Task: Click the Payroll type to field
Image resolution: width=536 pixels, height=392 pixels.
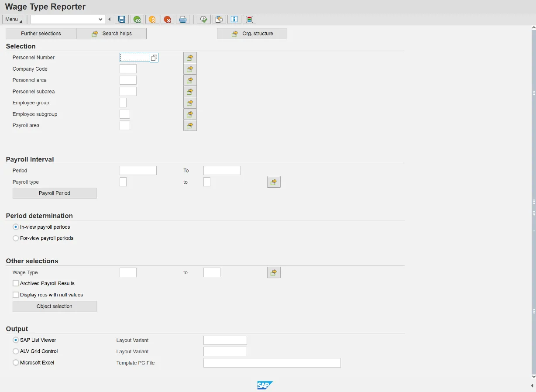Action: 207,182
